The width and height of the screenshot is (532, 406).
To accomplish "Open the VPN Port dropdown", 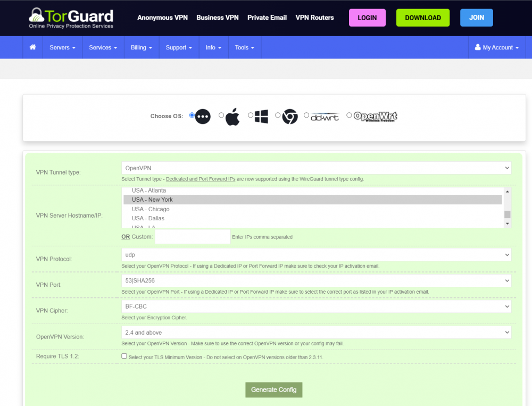I will (316, 280).
